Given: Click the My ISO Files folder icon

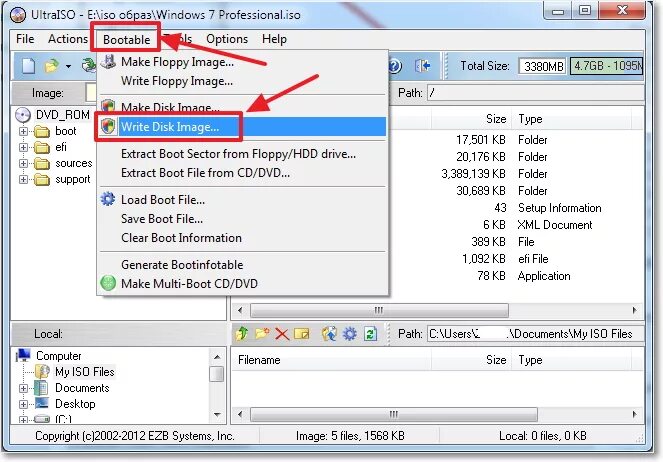Looking at the screenshot, I should click(42, 372).
